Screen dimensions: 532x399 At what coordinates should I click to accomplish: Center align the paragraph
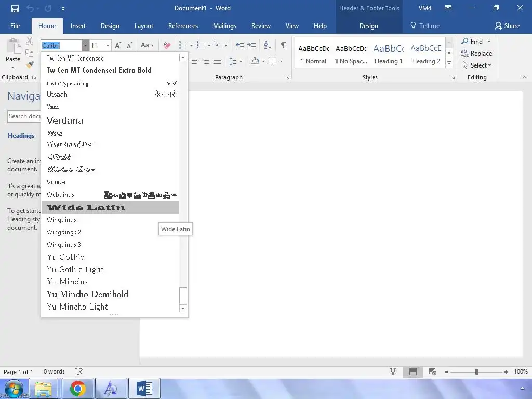tap(194, 61)
